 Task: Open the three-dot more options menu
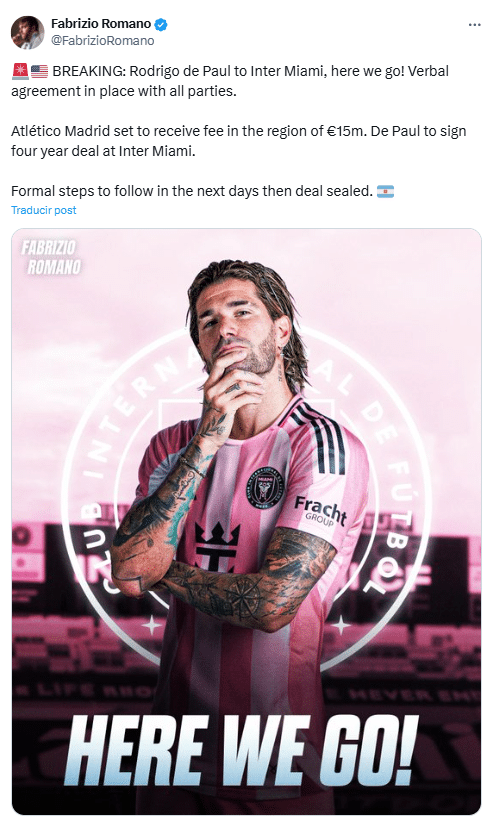pos(474,25)
